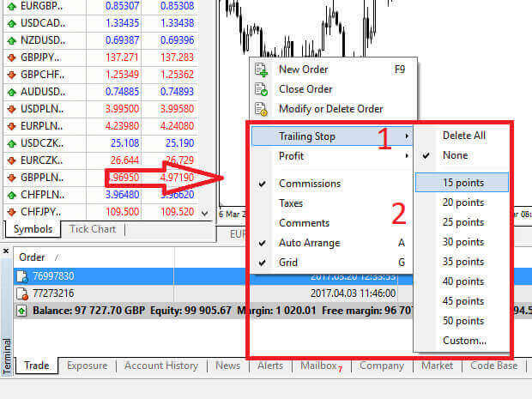Choose Custom... trailing stop option
Viewport: 532px width, 399px height.
coord(464,341)
